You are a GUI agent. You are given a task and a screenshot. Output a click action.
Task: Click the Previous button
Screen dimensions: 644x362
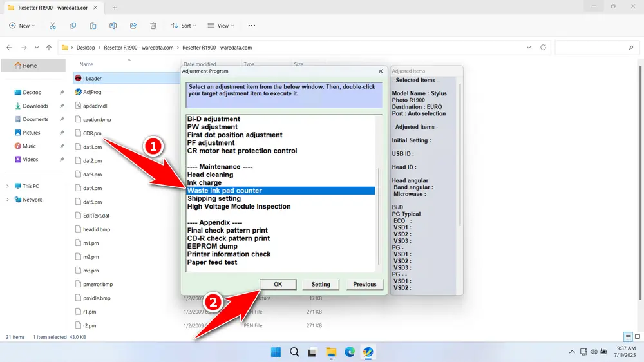coord(365,284)
